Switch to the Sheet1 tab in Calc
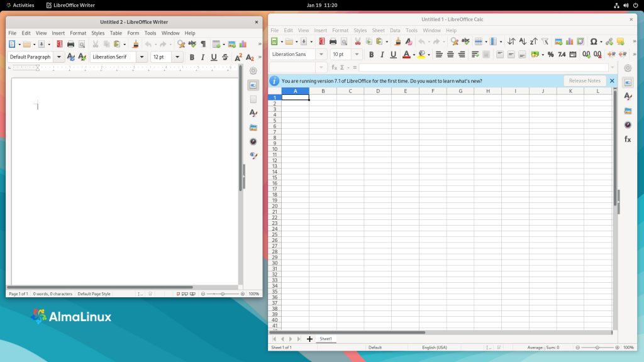This screenshot has height=362, width=644. click(326, 338)
